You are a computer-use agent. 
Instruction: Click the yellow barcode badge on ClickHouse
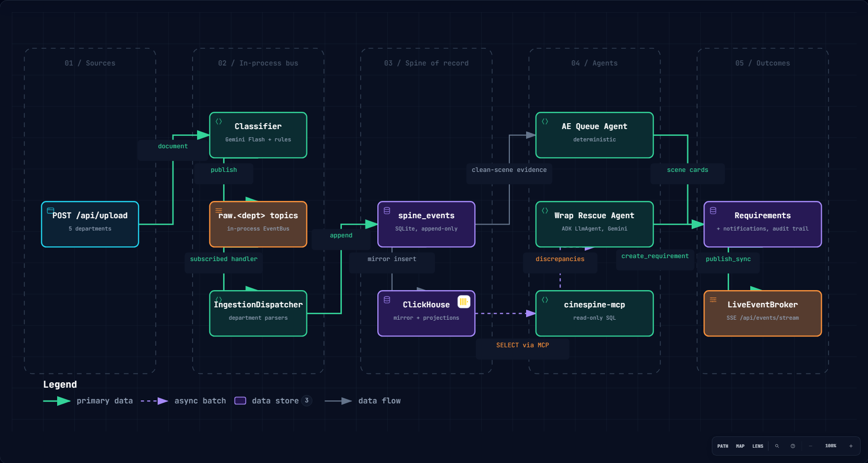pyautogui.click(x=464, y=301)
